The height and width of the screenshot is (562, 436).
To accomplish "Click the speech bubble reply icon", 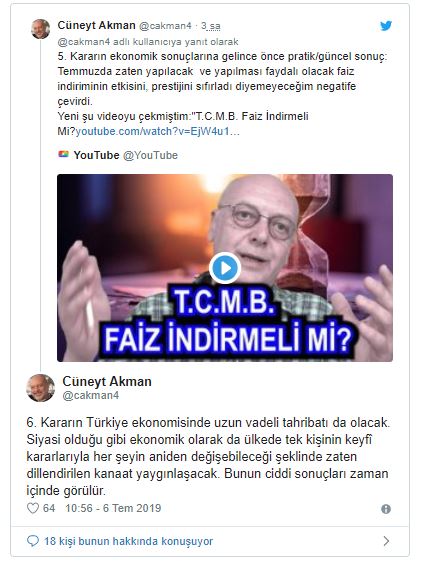I will (x=33, y=541).
